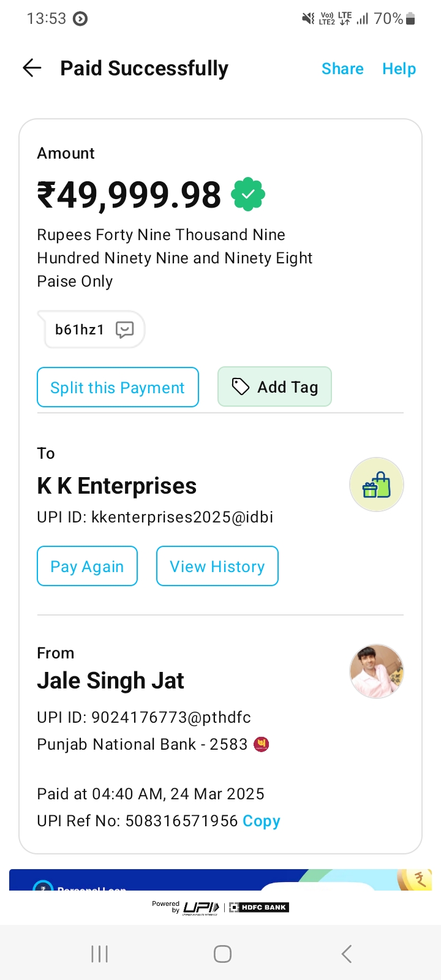The image size is (441, 980).
Task: Click Split this Payment button
Action: pos(118,387)
